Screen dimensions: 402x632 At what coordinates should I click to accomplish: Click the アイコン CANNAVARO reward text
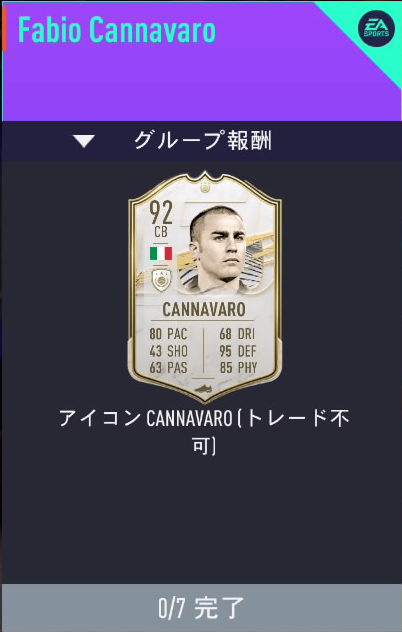point(204,431)
